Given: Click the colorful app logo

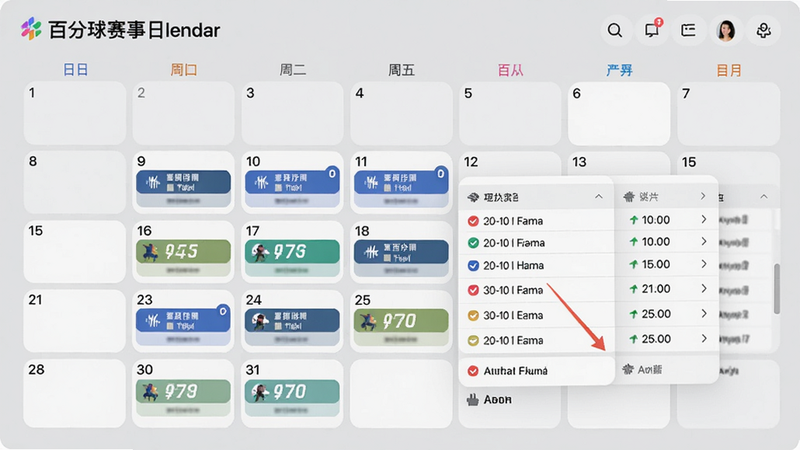Looking at the screenshot, I should point(31,29).
